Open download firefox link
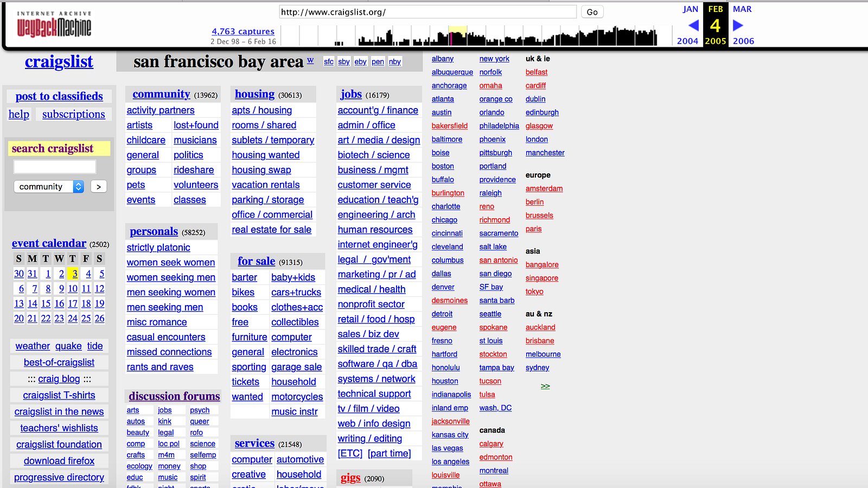The image size is (868, 488). pos(59,461)
